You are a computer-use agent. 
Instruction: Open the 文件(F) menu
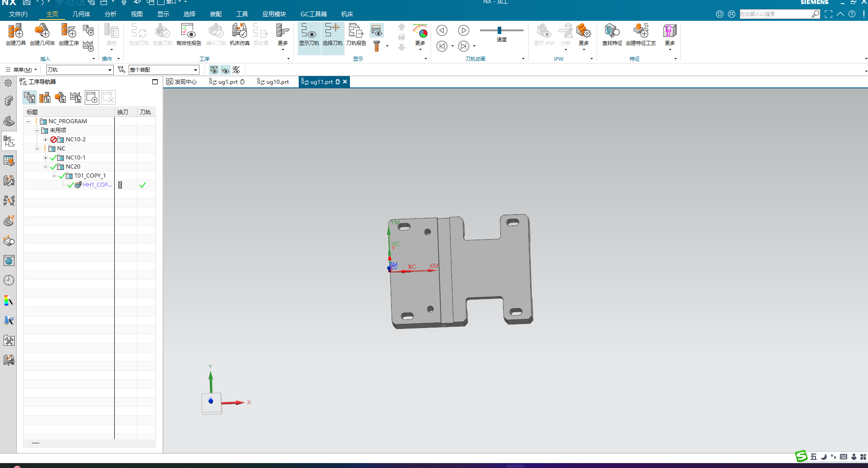pyautogui.click(x=18, y=14)
